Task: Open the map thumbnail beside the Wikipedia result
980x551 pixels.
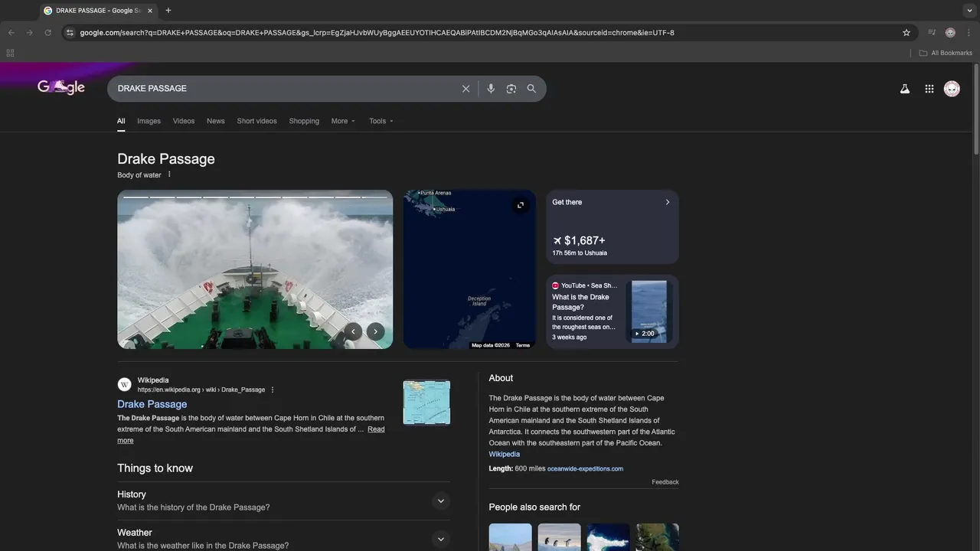Action: (x=426, y=403)
